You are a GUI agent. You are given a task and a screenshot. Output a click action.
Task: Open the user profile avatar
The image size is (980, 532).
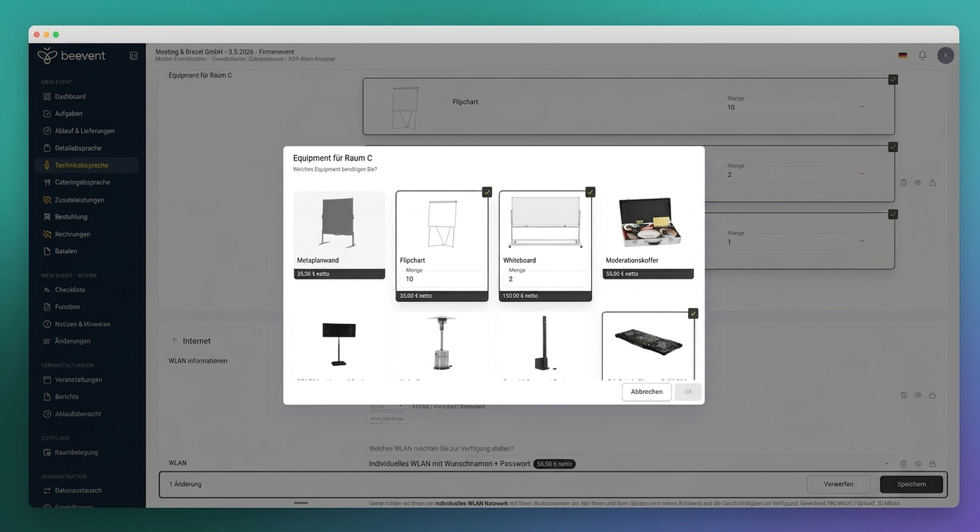pyautogui.click(x=945, y=55)
